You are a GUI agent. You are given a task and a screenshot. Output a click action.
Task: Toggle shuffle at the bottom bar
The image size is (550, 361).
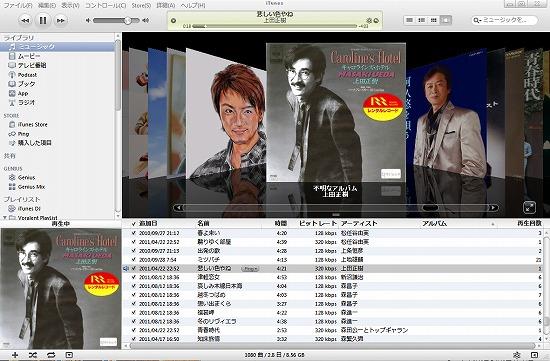coord(33,355)
